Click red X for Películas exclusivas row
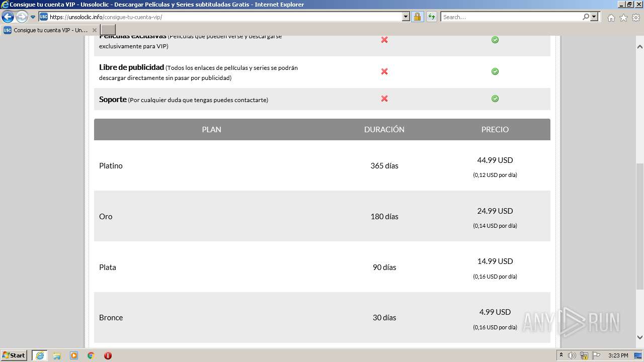Screen dimensions: 644x362 384,39
